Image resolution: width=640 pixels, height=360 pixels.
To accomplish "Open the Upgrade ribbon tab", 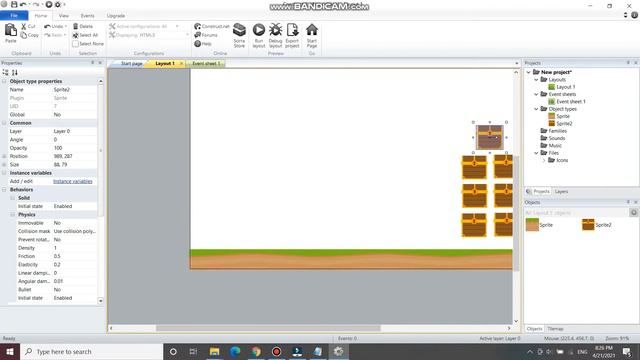I will click(x=116, y=16).
